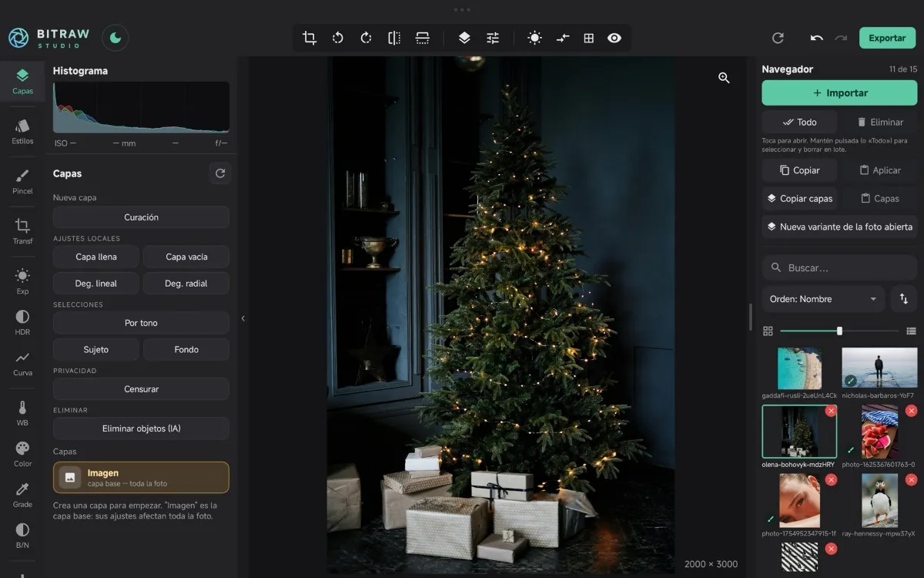Open the WB white balance tab

22,414
